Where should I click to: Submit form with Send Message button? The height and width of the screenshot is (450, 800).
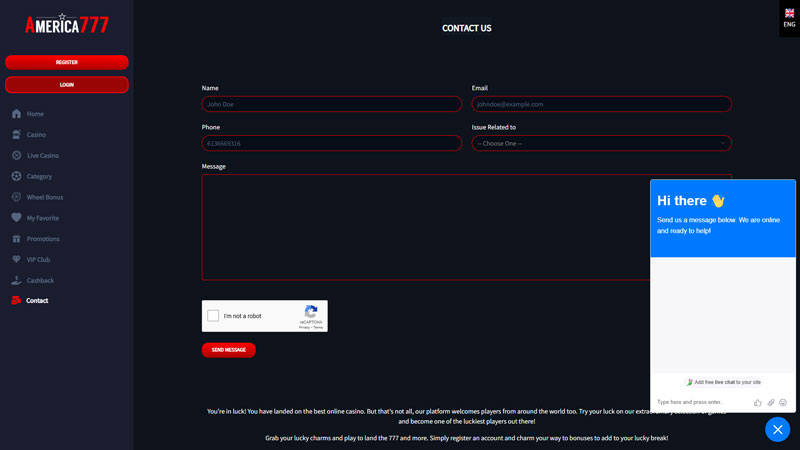[228, 350]
